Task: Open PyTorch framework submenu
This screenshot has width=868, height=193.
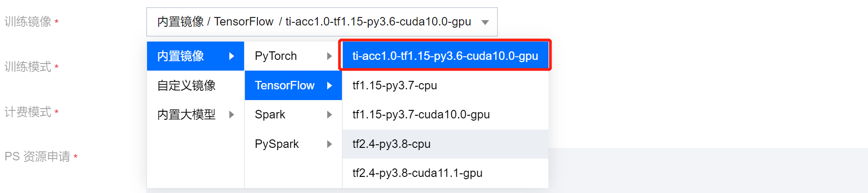Action: tap(276, 56)
